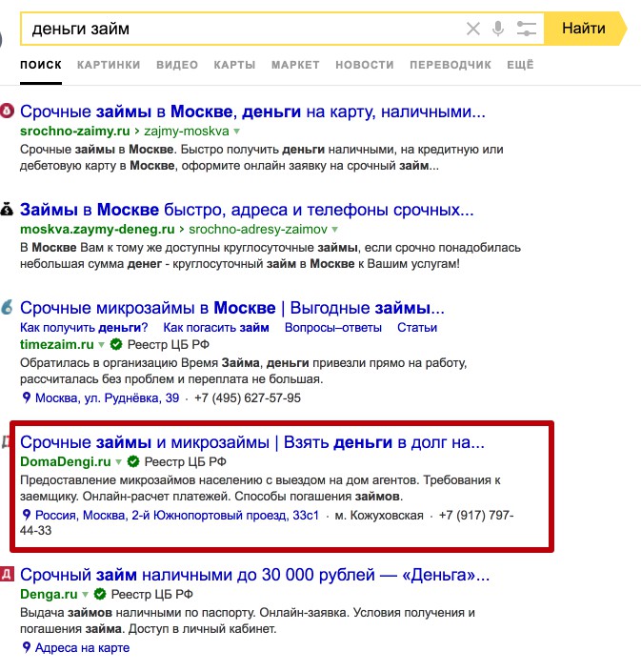Click the money bag favicon of moskva.zaymy-deneg.ru
The height and width of the screenshot is (672, 641).
tap(8, 209)
